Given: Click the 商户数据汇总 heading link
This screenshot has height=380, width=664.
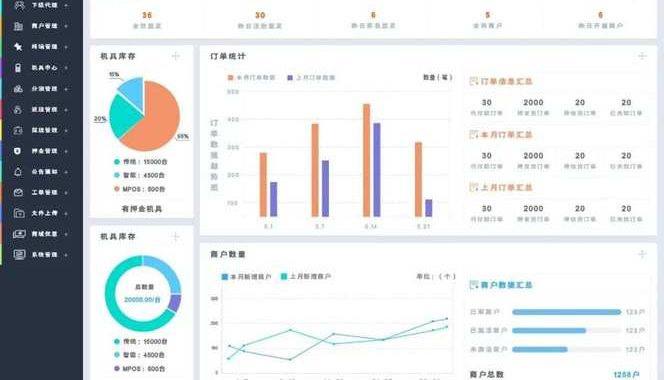Looking at the screenshot, I should click(506, 285).
